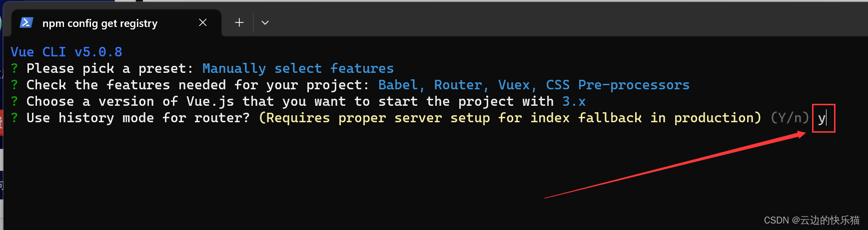Expand the new tab profile dropdown chevron

pyautogui.click(x=265, y=22)
